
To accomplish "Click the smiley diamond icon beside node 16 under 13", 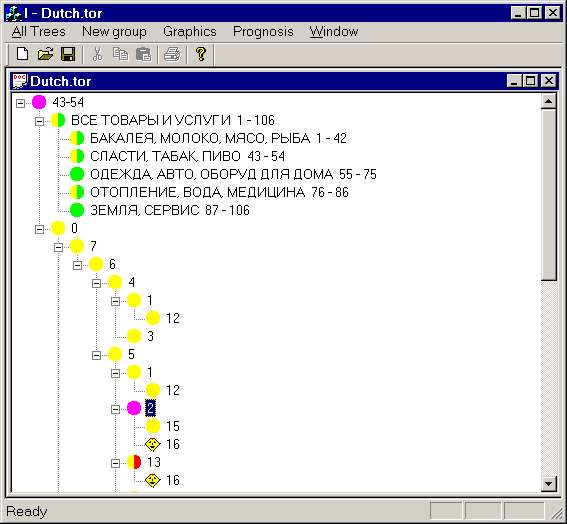I will click(x=153, y=480).
